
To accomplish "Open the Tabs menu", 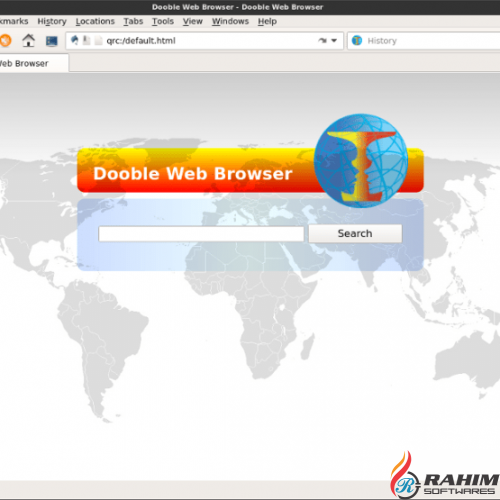I will 133,21.
